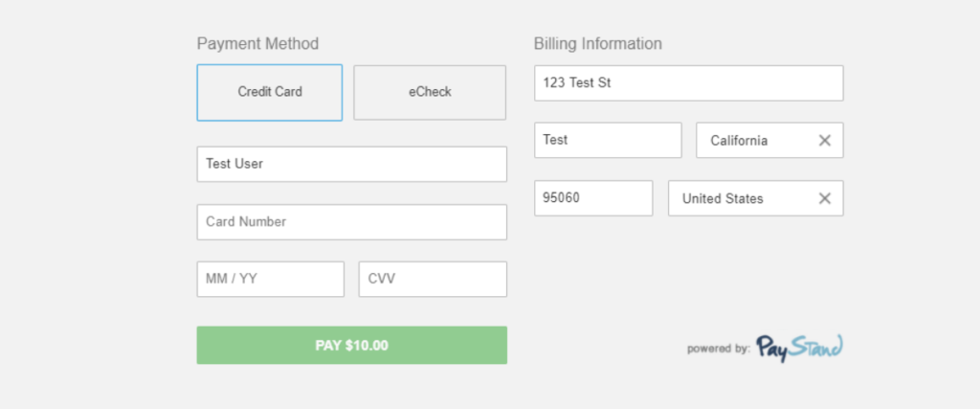
Task: Focus the CVV field
Action: [433, 279]
